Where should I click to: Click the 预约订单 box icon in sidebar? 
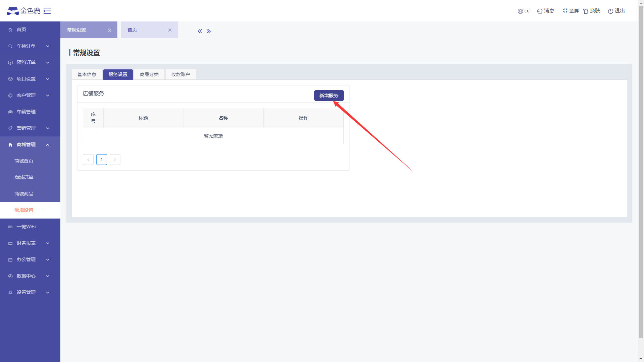[x=10, y=63]
